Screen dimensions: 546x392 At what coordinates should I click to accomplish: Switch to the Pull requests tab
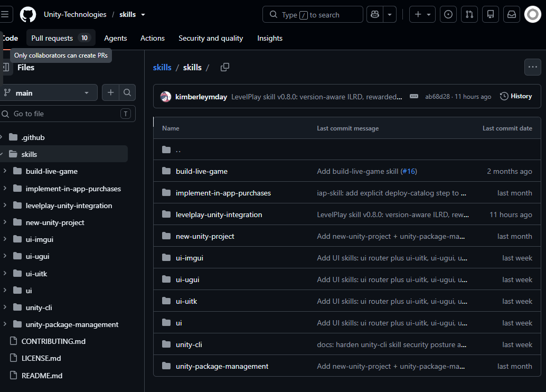[x=61, y=38]
